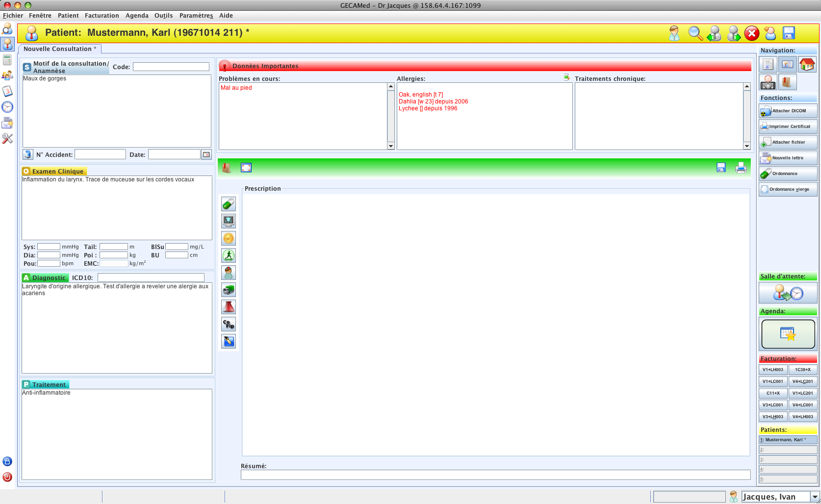This screenshot has height=504, width=821.
Task: Click the red X close patient icon
Action: 751,33
